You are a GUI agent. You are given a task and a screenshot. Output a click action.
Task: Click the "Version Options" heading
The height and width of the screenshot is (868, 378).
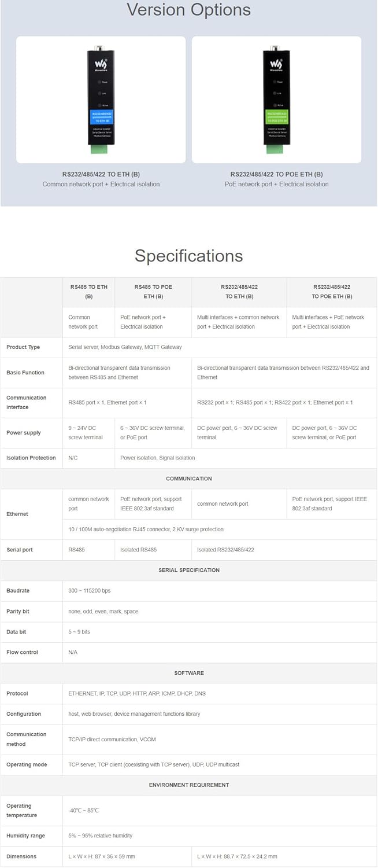tap(188, 10)
